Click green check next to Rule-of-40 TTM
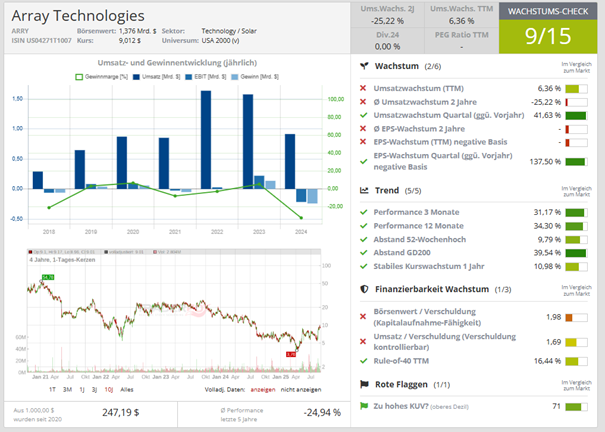605x432 pixels. [363, 361]
